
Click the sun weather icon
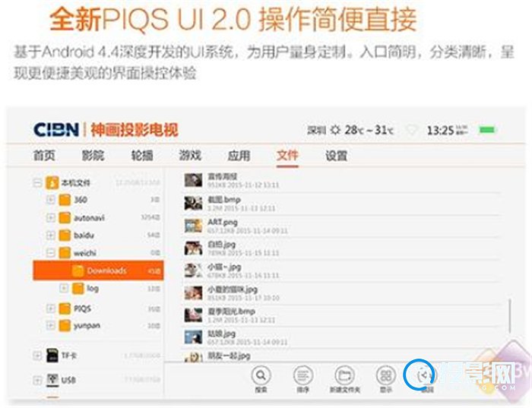tap(335, 130)
